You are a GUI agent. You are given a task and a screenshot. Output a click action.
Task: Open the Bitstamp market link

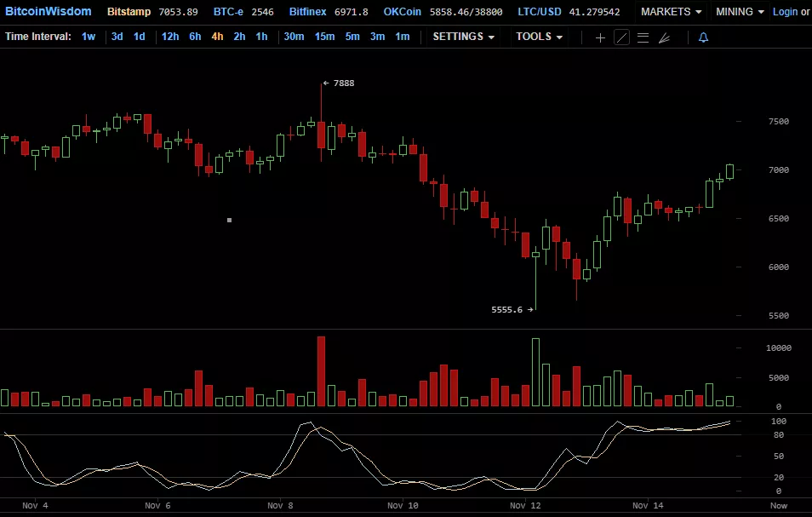130,12
